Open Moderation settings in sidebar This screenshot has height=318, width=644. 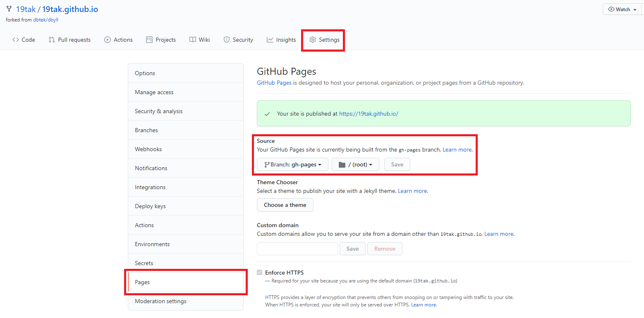(186, 301)
